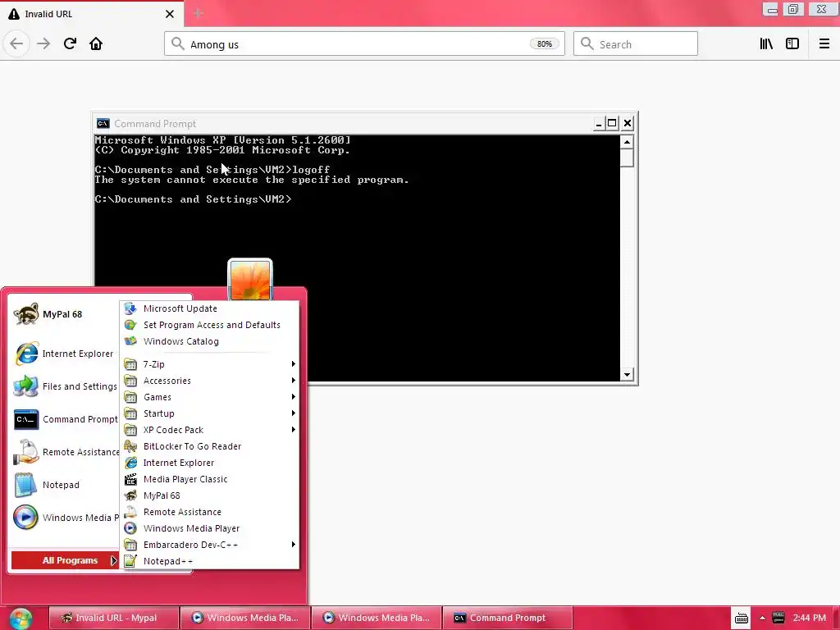Close the Invalid URL tab
Viewport: 840px width, 630px height.
170,14
